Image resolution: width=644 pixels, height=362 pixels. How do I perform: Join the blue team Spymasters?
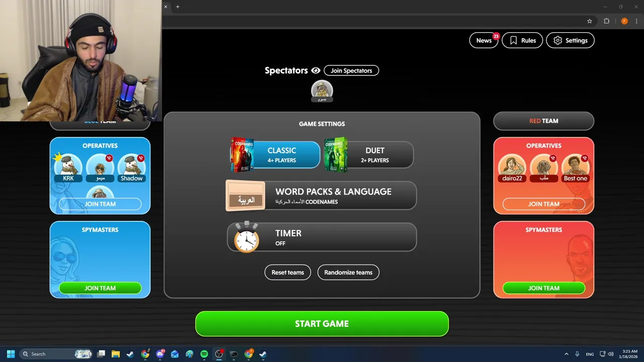pos(100,288)
